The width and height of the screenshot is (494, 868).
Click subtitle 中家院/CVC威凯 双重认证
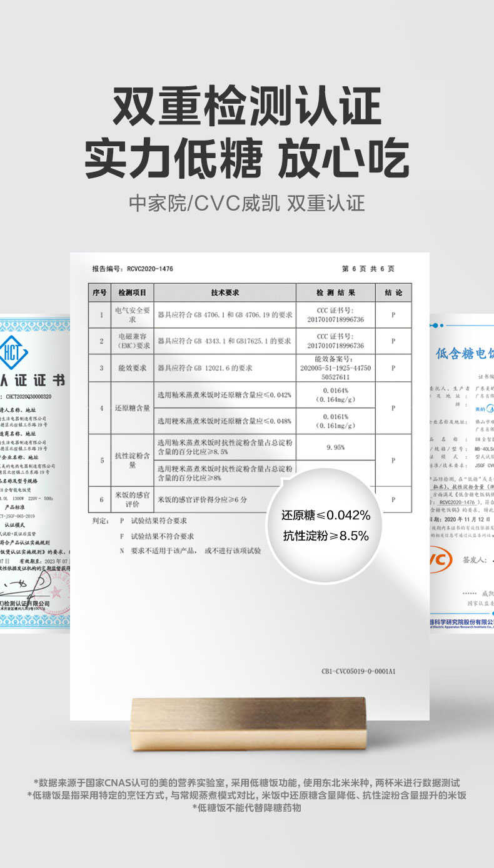pyautogui.click(x=247, y=203)
